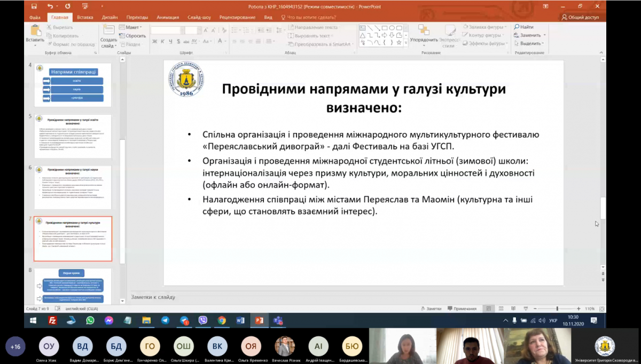Pick the star shape in shapes gallery
This screenshot has width=641, height=364.
pos(399,42)
